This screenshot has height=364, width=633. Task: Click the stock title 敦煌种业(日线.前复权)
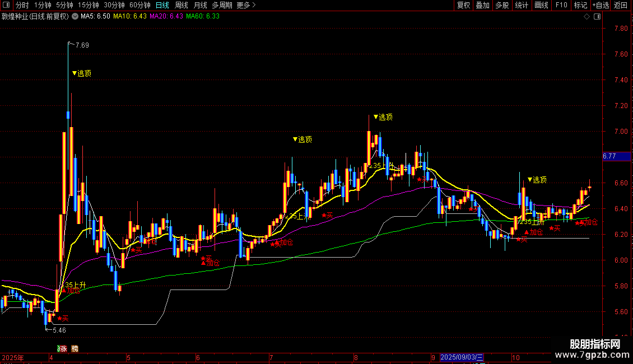point(35,17)
